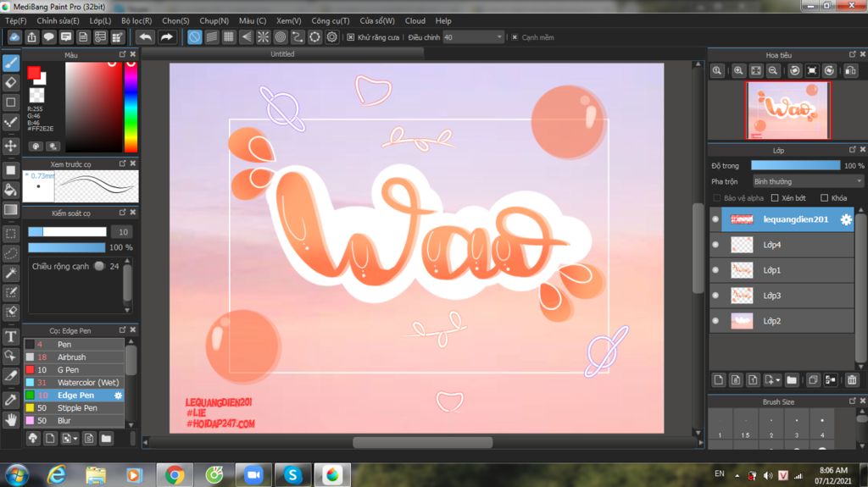Select the Eraser tool

[10, 82]
